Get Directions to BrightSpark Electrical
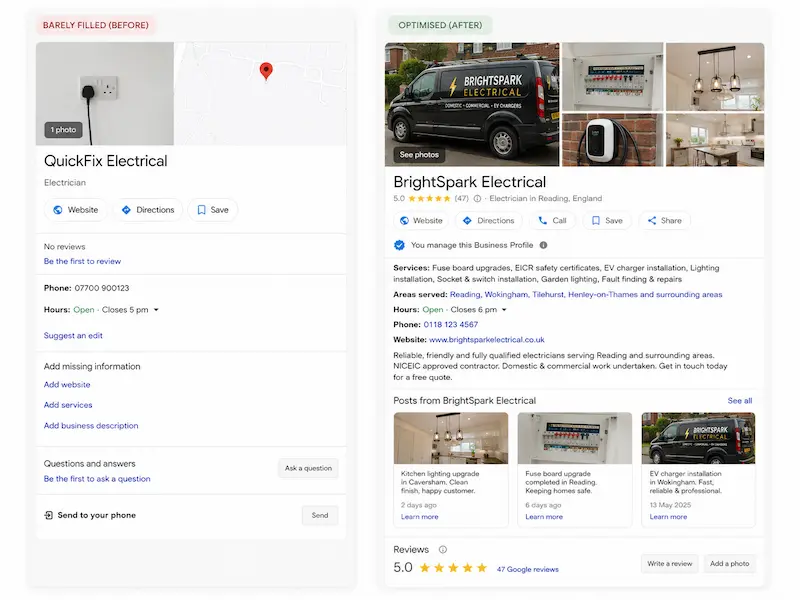This screenshot has height=600, width=800. [x=488, y=220]
